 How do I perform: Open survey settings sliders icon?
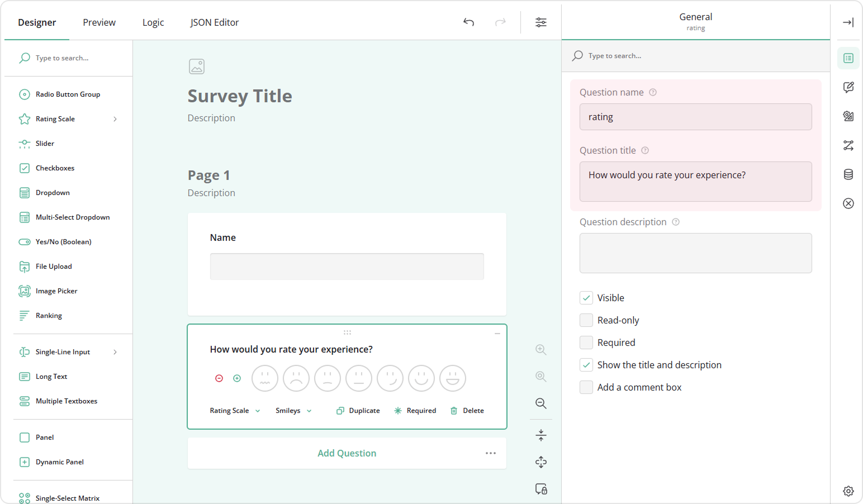[540, 22]
